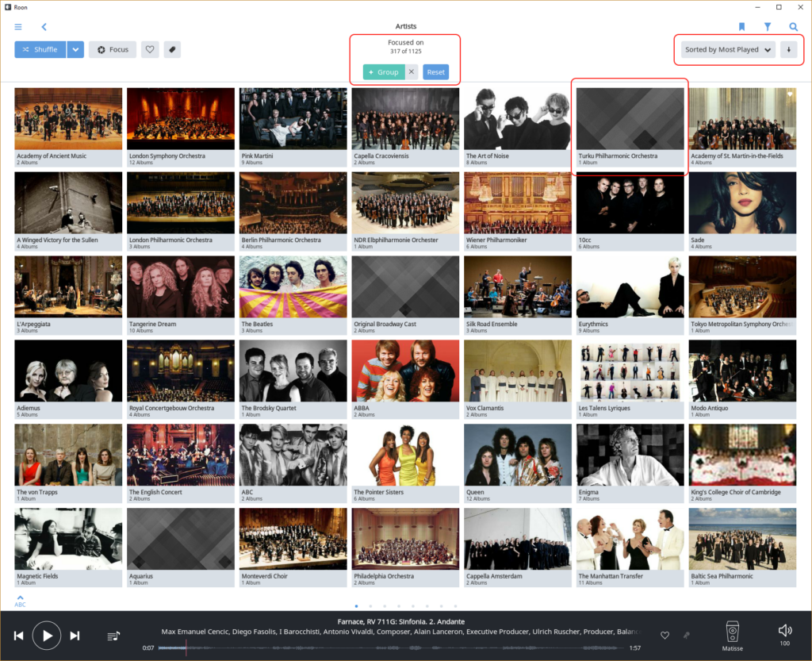The width and height of the screenshot is (812, 661).
Task: Open Pink Martini artist tile
Action: coord(293,127)
